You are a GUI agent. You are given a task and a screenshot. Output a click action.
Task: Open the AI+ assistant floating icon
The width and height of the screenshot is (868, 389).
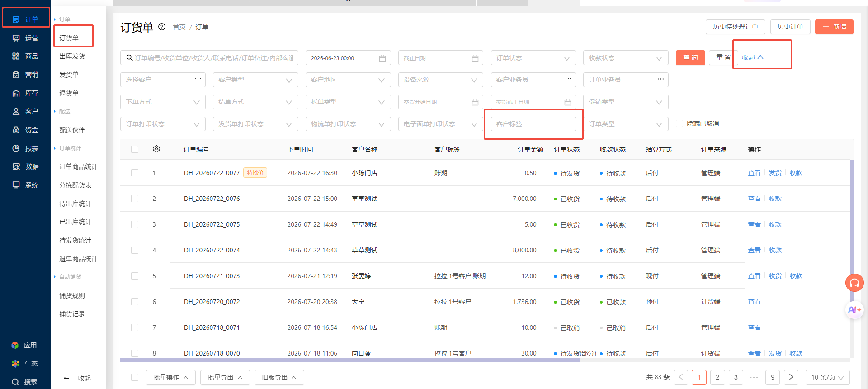click(x=854, y=310)
